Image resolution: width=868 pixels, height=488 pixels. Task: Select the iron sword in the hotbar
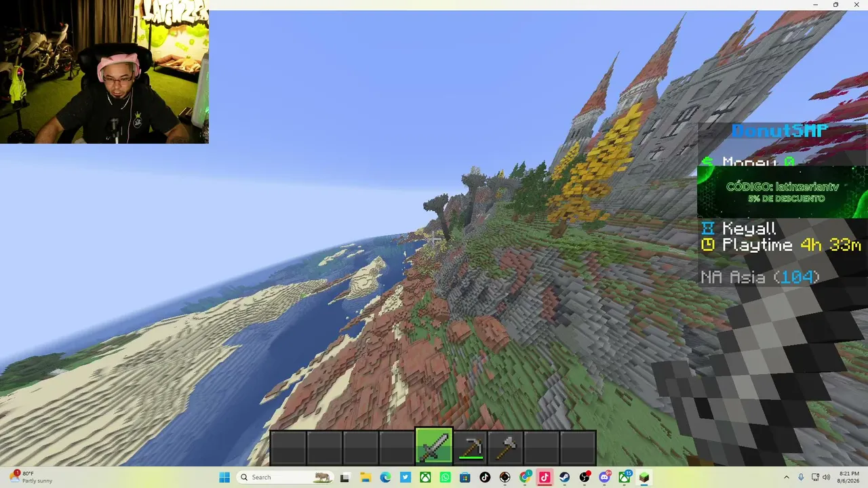[x=434, y=447]
